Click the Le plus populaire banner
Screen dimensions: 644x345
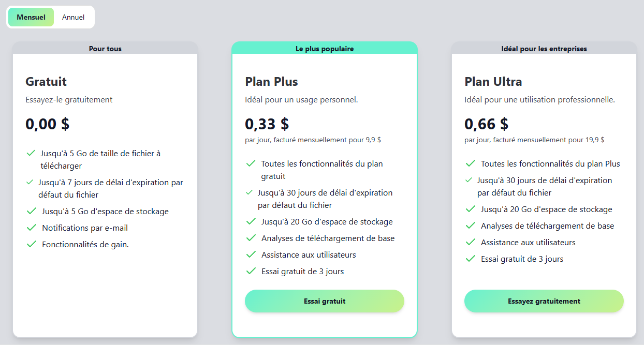(325, 49)
